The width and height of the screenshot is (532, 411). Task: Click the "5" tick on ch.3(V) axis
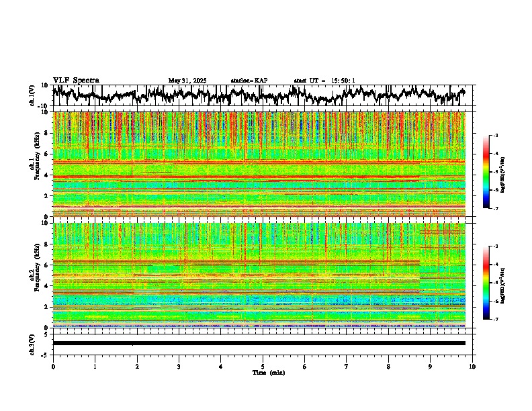coord(47,334)
